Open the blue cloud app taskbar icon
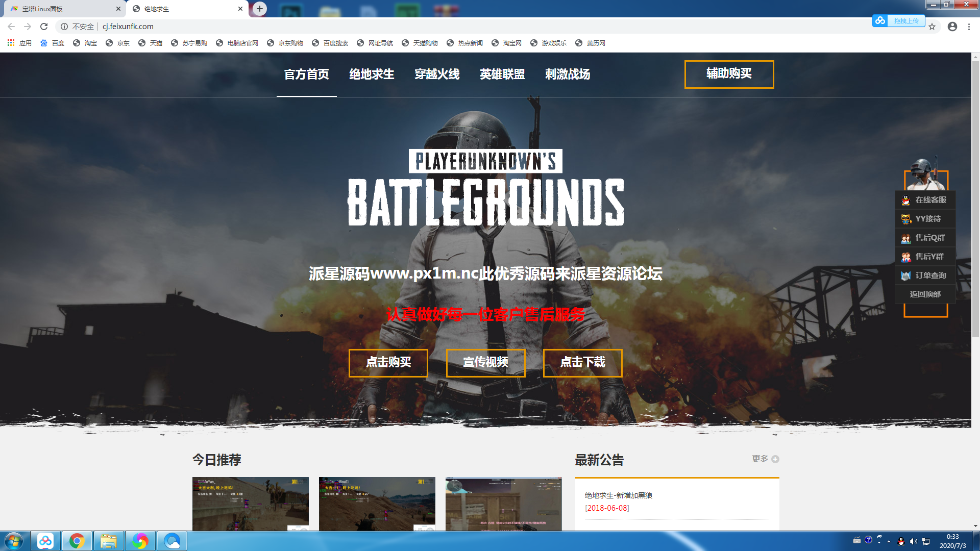 click(172, 541)
